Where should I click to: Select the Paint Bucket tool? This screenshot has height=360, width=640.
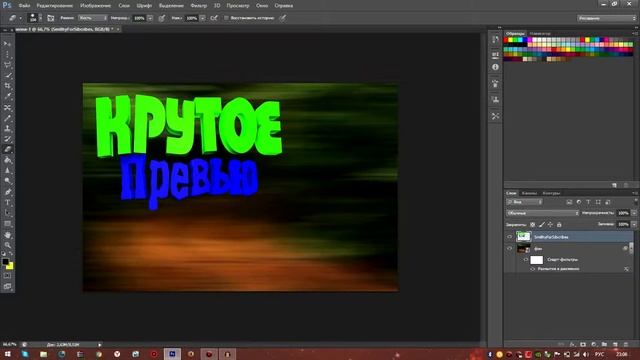coord(7,160)
